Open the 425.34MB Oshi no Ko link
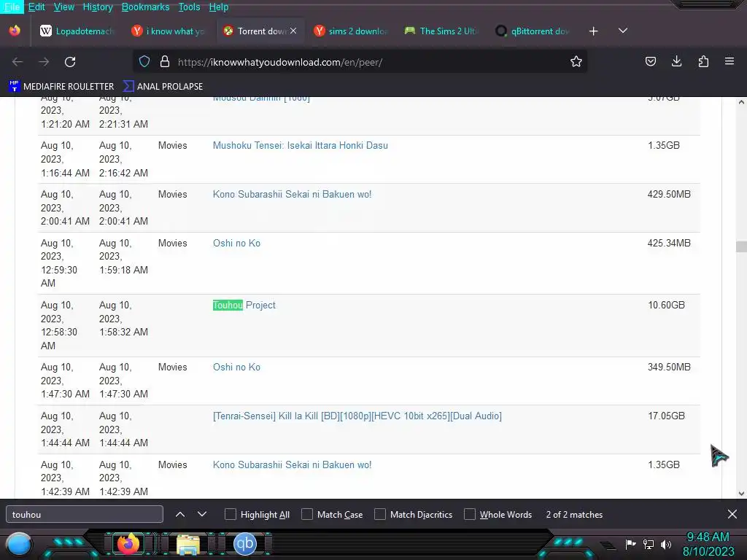Viewport: 747px width, 560px height. (x=236, y=244)
